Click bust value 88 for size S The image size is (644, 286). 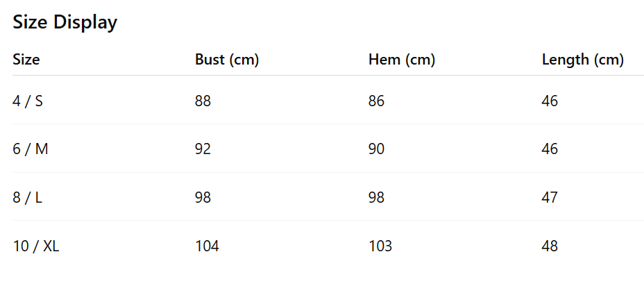click(x=203, y=101)
